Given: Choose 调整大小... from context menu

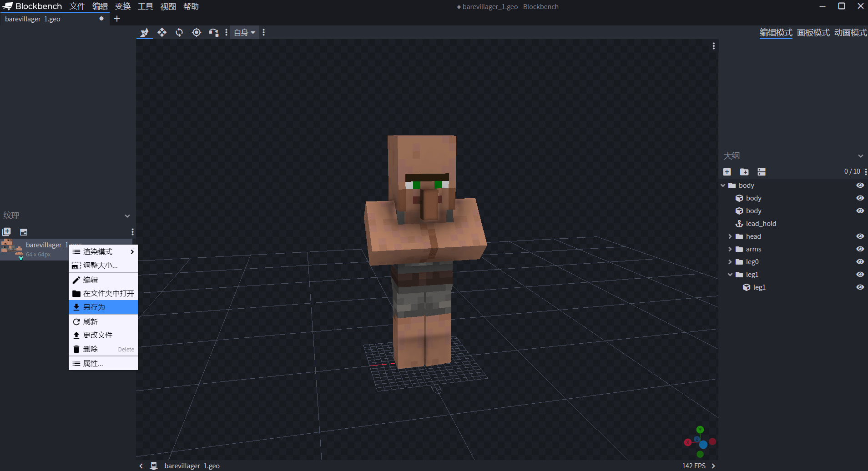Looking at the screenshot, I should pyautogui.click(x=103, y=266).
